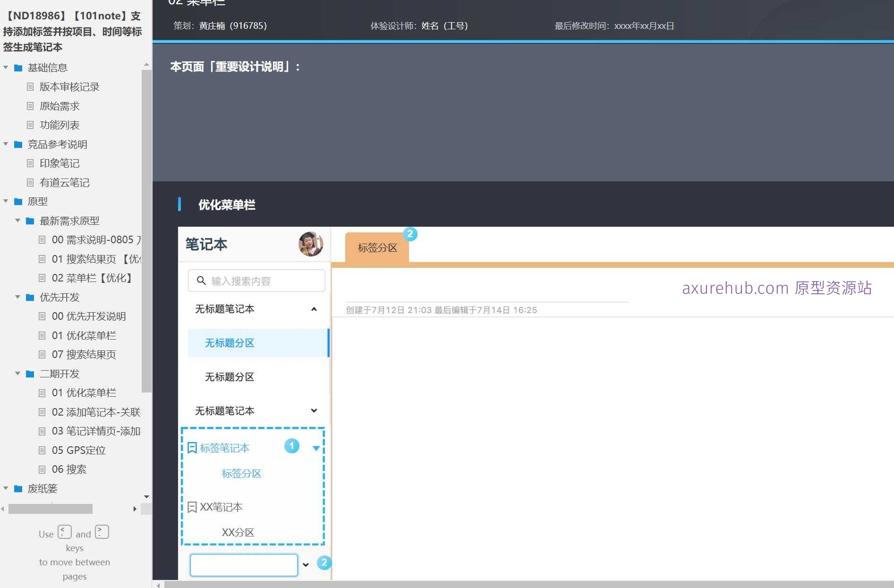Click the 优化菜单栏 section heading

[x=227, y=205]
